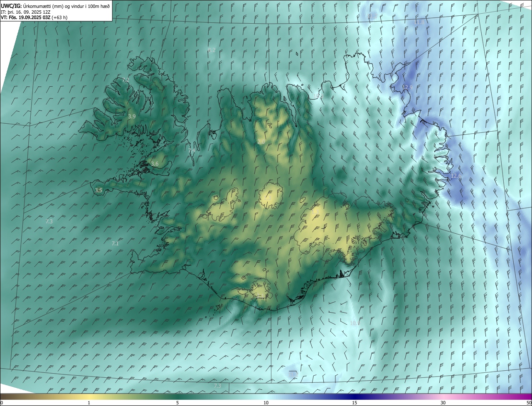The image size is (532, 406).
Task: Click the 10.7 value label
Action: click(x=355, y=323)
